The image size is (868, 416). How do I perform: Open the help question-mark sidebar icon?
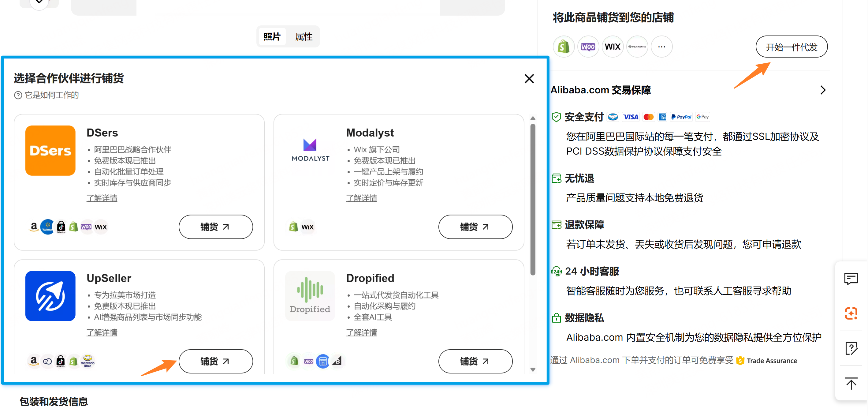coord(851,348)
